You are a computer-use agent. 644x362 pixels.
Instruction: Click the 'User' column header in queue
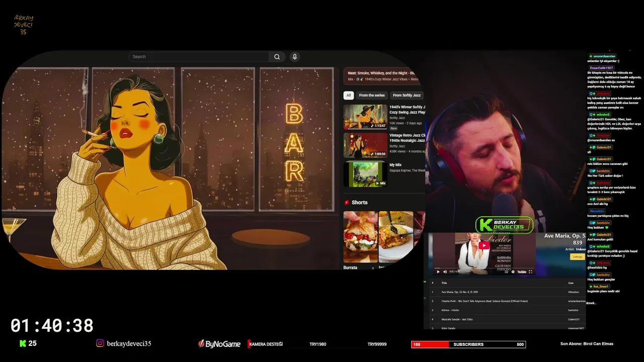pyautogui.click(x=571, y=283)
